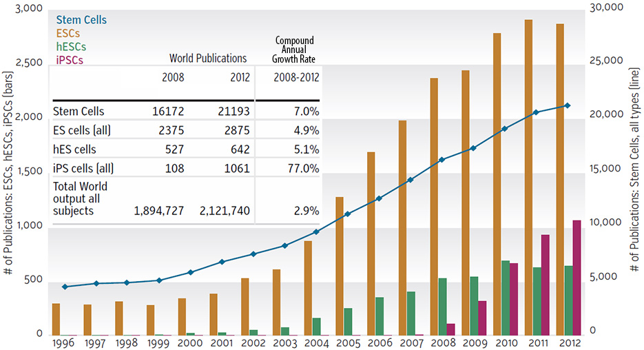Image resolution: width=644 pixels, height=350 pixels.
Task: Click the "Stem Cells" legend label
Action: click(81, 20)
